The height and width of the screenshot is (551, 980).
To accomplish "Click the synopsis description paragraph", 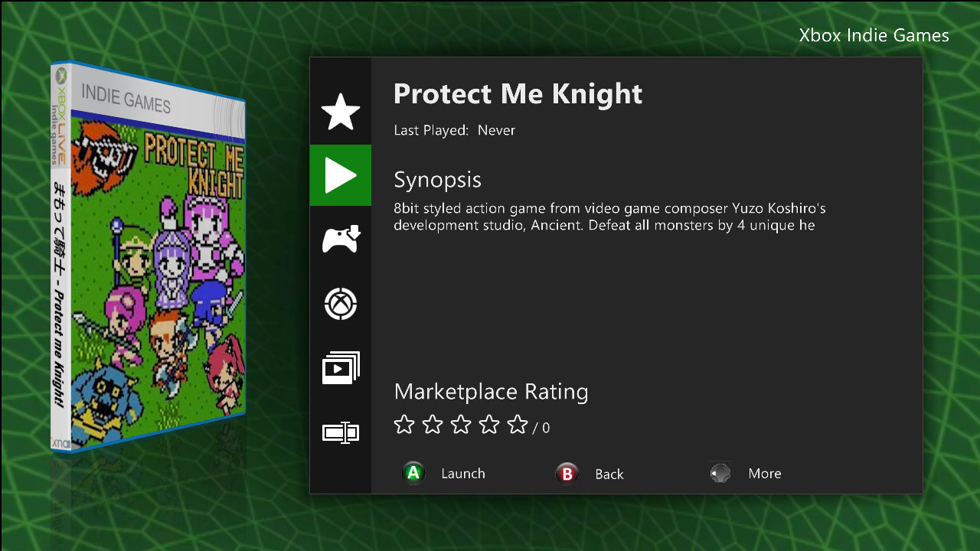I will [609, 217].
